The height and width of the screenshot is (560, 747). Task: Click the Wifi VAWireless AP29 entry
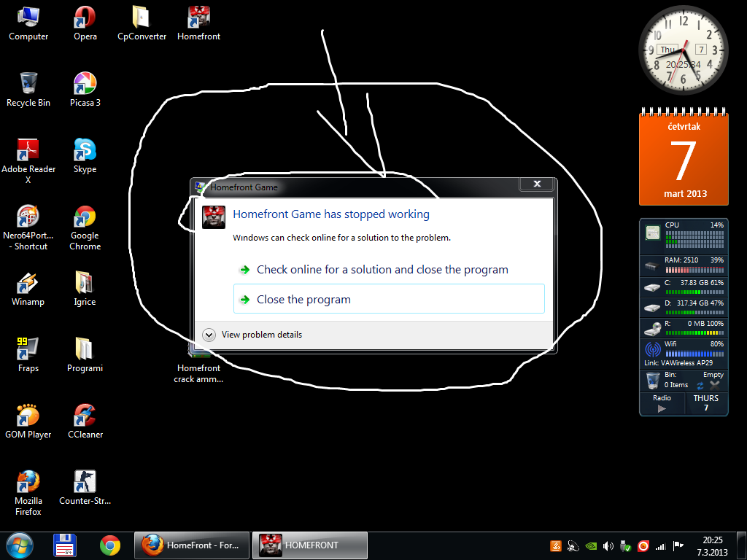tap(684, 354)
